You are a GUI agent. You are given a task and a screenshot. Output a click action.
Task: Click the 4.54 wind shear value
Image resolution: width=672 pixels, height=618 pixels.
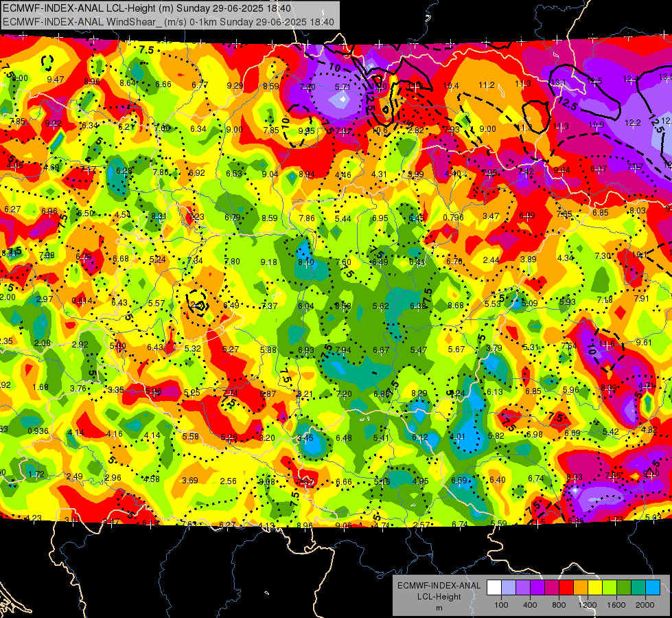pos(123,214)
